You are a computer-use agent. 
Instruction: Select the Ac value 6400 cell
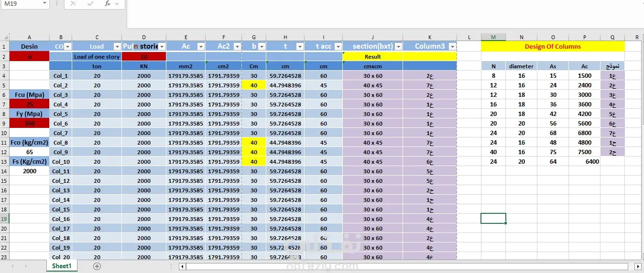tap(584, 161)
